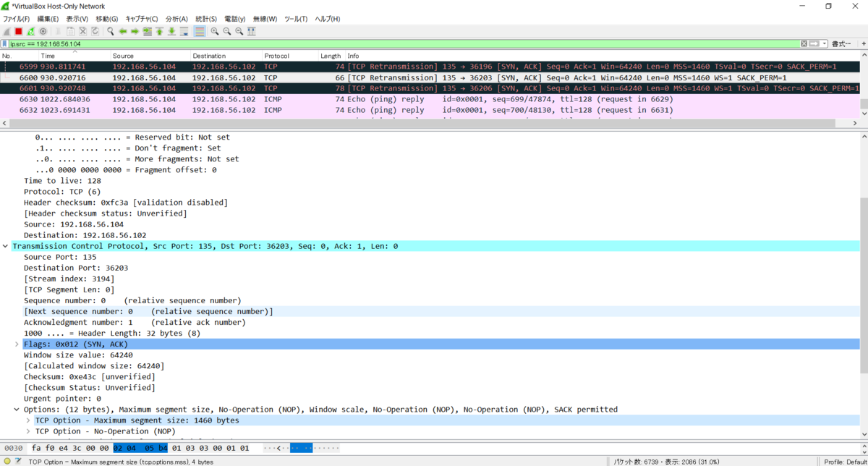
Task: Jump to the first packet
Action: point(159,32)
